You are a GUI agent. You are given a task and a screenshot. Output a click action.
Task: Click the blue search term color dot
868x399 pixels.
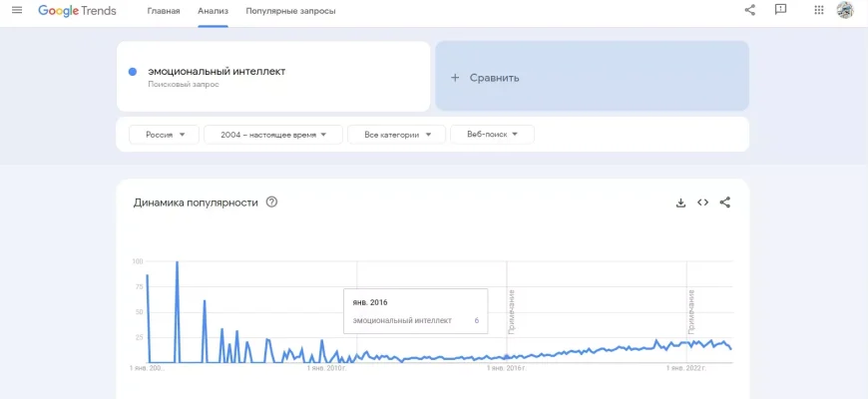click(133, 72)
